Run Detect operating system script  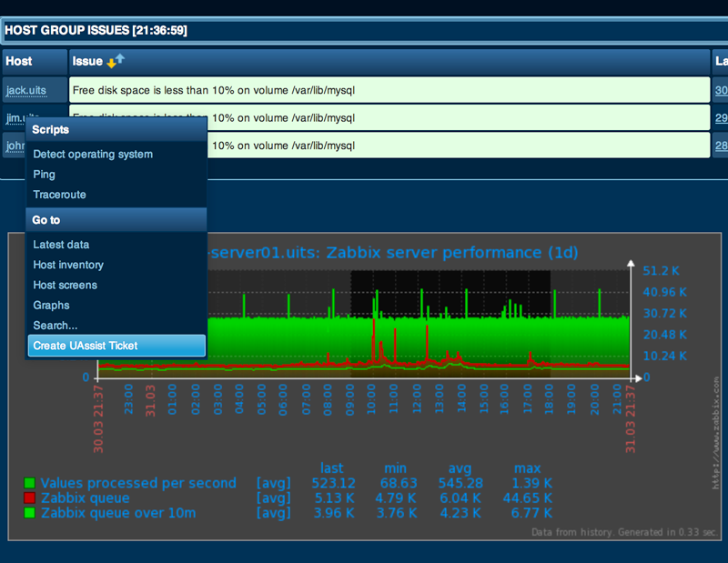click(x=93, y=154)
